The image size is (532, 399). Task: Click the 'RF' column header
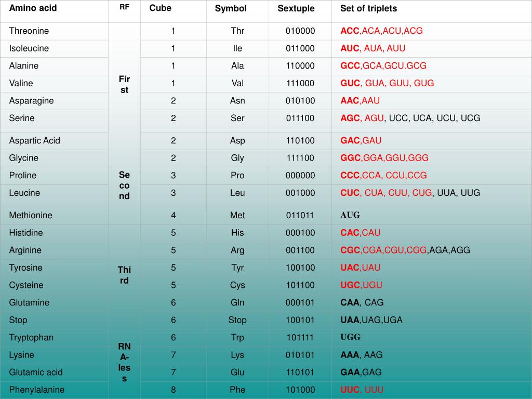click(x=124, y=7)
